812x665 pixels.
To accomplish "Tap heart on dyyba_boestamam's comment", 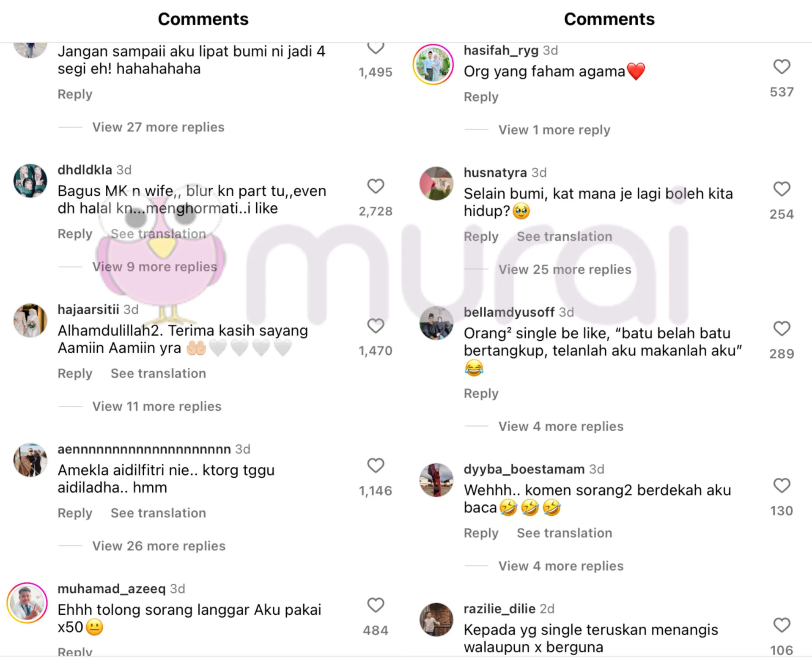I will point(782,485).
